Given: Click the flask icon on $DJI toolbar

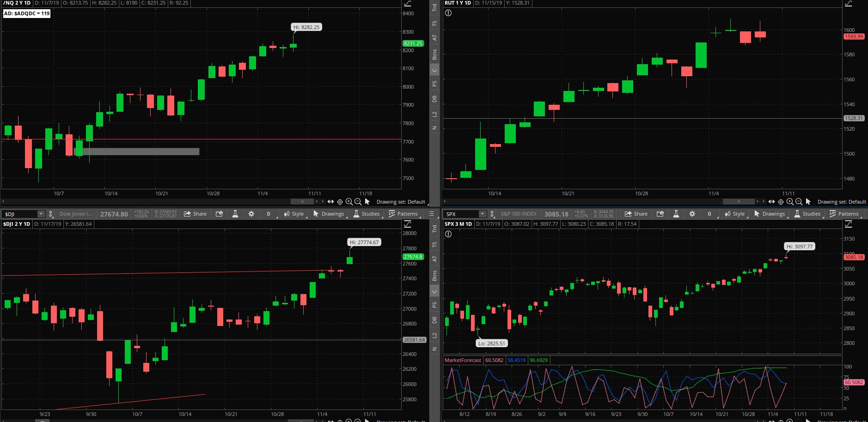Looking at the screenshot, I should (235, 214).
